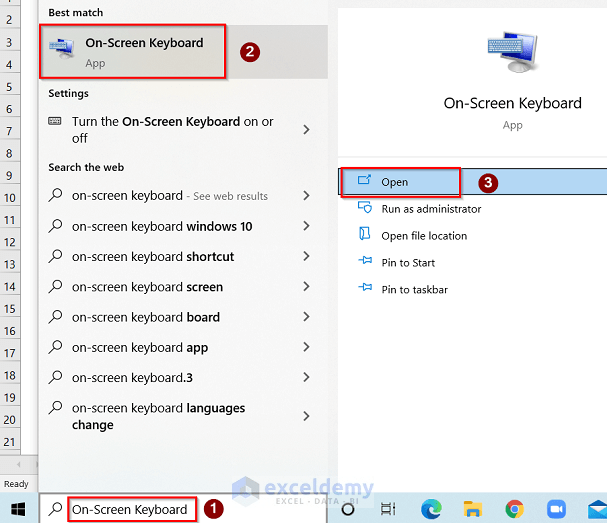Image resolution: width=607 pixels, height=523 pixels.
Task: Click search icon beside 'on-screen keyboard board'
Action: (x=55, y=317)
